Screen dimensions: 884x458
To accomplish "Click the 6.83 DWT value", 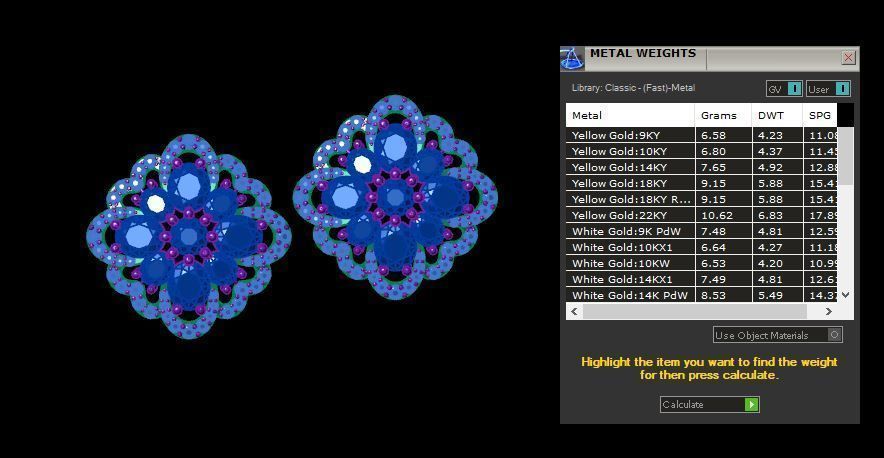I will click(770, 215).
